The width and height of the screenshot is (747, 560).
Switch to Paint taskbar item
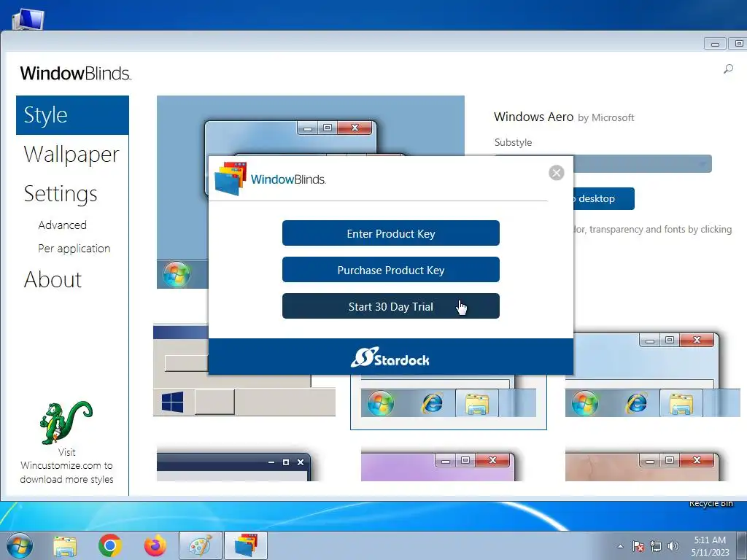click(x=201, y=545)
